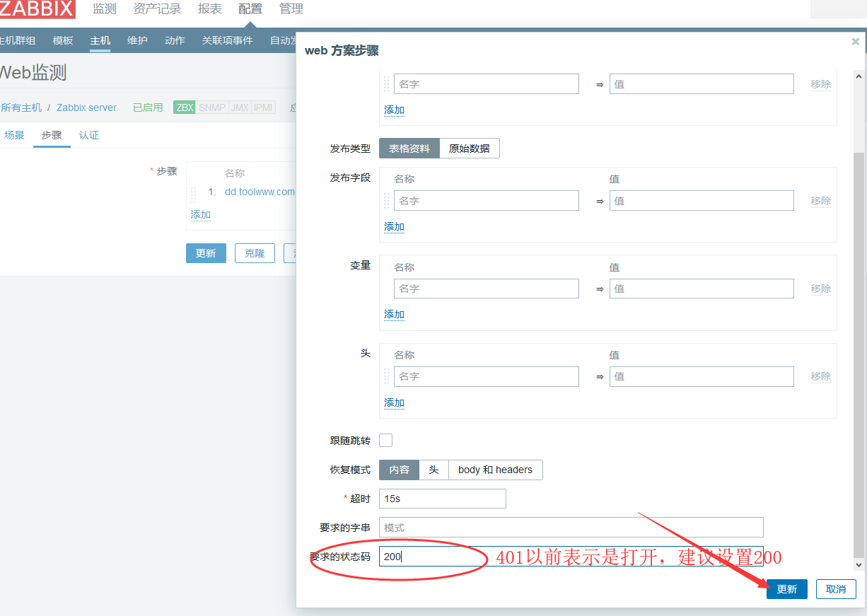Select 内容 retrieve mode
Image resolution: width=867 pixels, height=616 pixels.
coord(399,470)
